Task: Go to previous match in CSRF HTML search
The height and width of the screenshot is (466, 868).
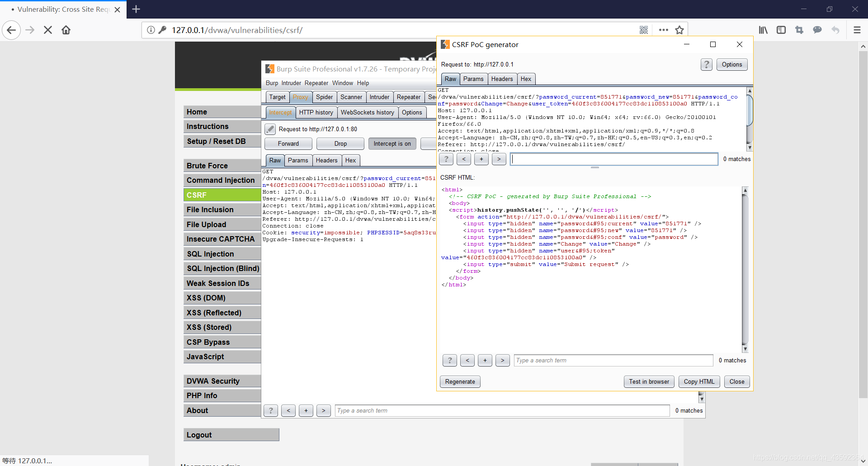Action: [x=467, y=361]
